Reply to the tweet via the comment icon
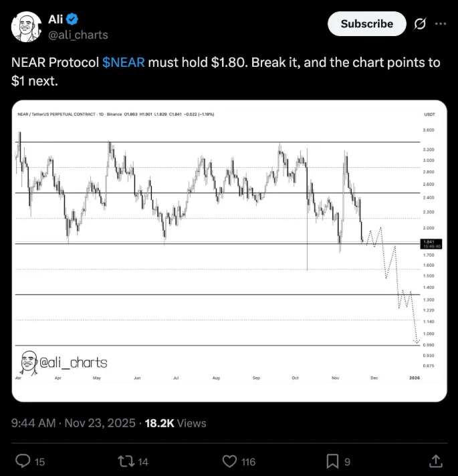Screen dimensions: 458x476 click(23, 461)
